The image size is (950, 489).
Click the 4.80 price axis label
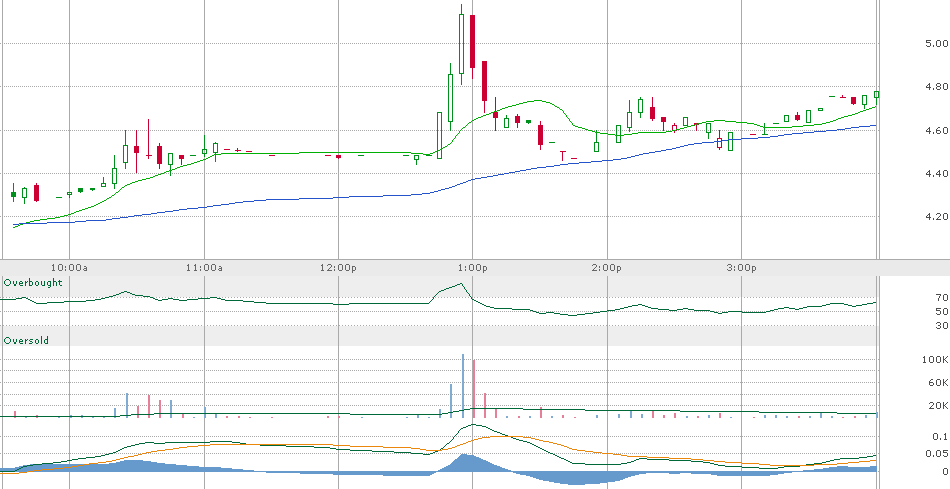click(x=938, y=87)
